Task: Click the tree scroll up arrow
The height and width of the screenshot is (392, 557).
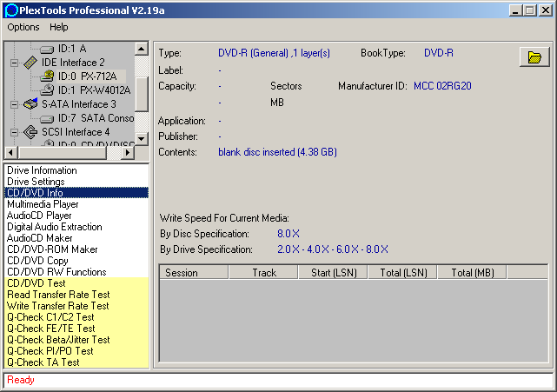Action: coord(142,49)
